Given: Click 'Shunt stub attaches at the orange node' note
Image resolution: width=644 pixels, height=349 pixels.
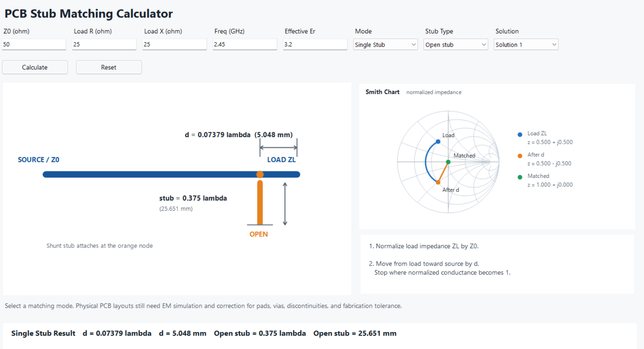Looking at the screenshot, I should tap(100, 246).
